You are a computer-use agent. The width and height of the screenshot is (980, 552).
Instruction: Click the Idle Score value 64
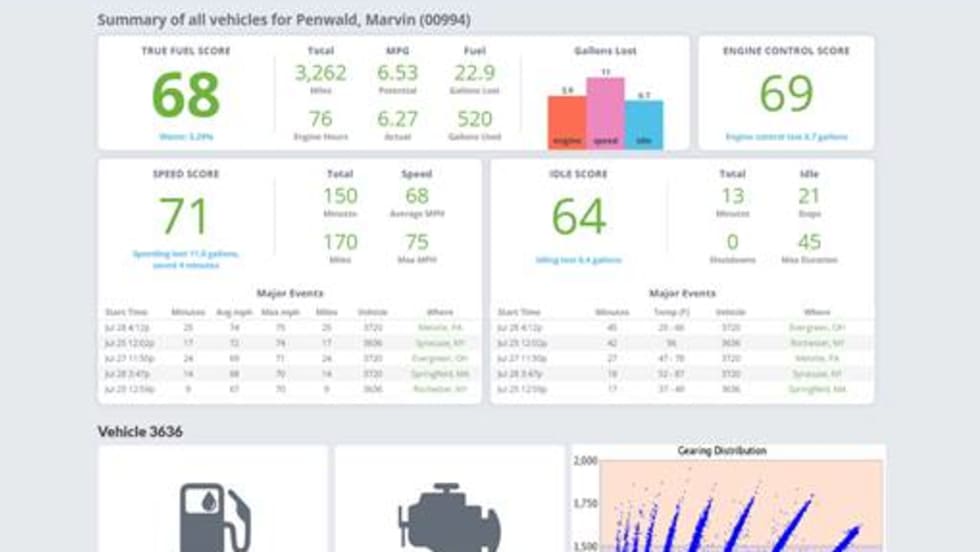tap(578, 216)
